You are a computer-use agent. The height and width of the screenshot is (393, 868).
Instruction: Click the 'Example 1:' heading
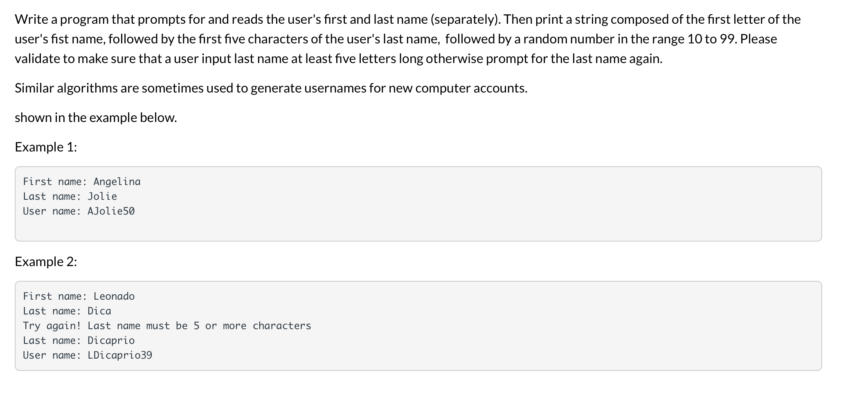tap(46, 147)
